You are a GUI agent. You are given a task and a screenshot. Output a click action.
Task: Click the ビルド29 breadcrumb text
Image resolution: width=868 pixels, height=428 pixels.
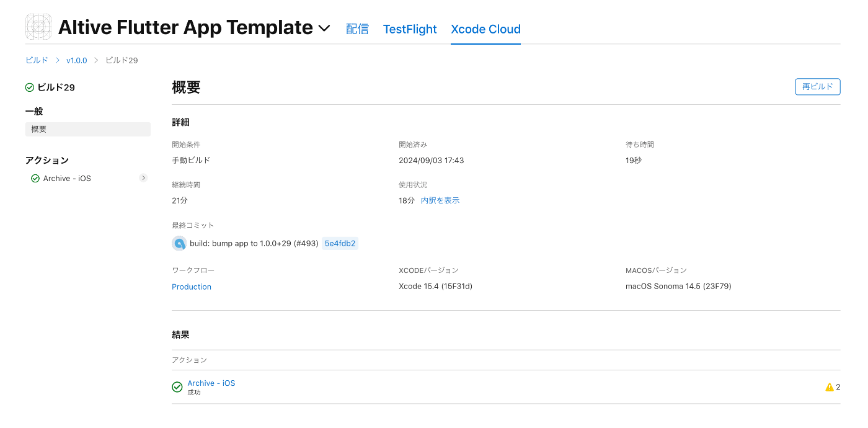122,60
